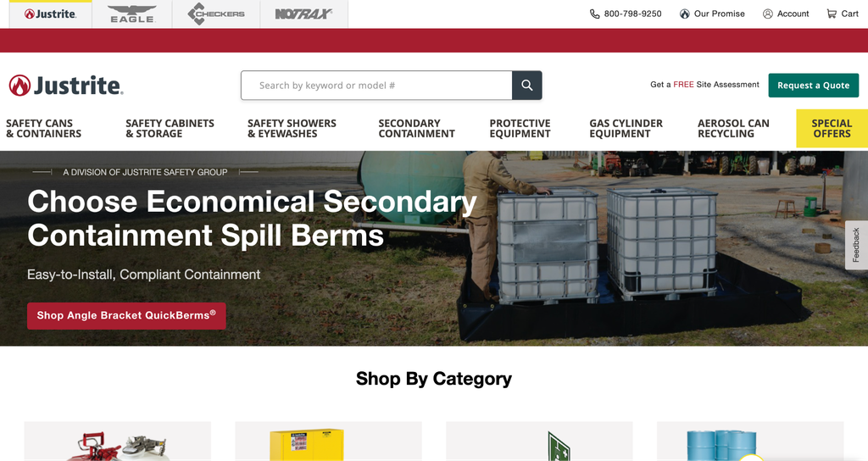868x461 pixels.
Task: Click the phone icon beside 800-798-9250
Action: coord(594,14)
